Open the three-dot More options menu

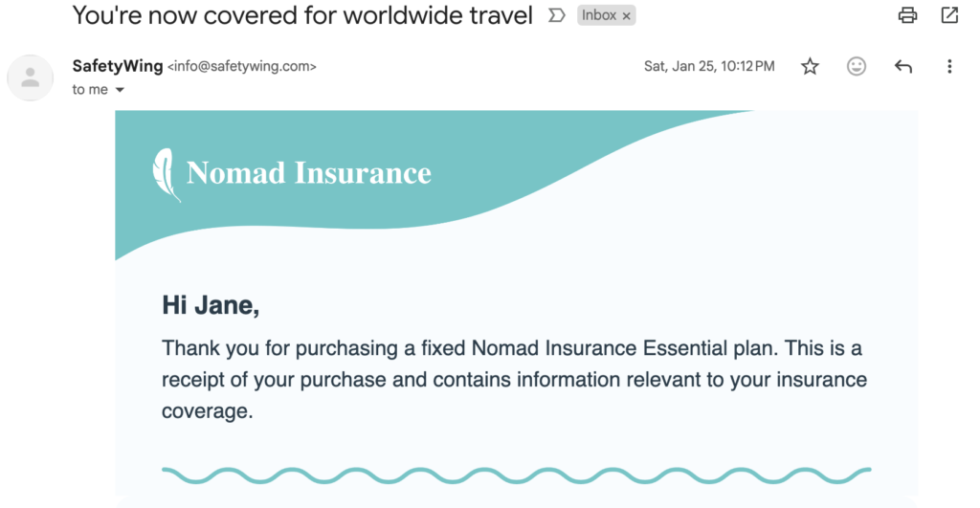click(x=949, y=67)
